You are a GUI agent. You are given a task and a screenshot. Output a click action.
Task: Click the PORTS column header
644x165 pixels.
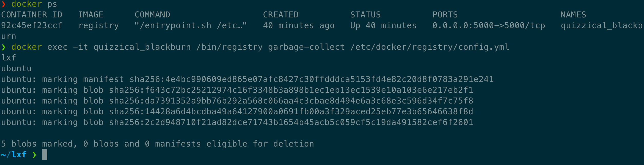point(445,15)
